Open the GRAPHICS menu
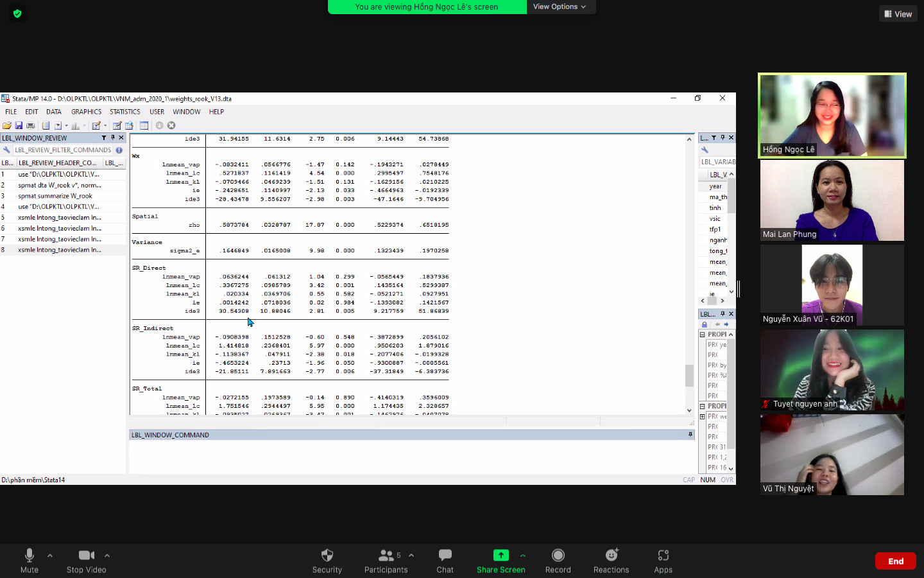 coord(86,112)
